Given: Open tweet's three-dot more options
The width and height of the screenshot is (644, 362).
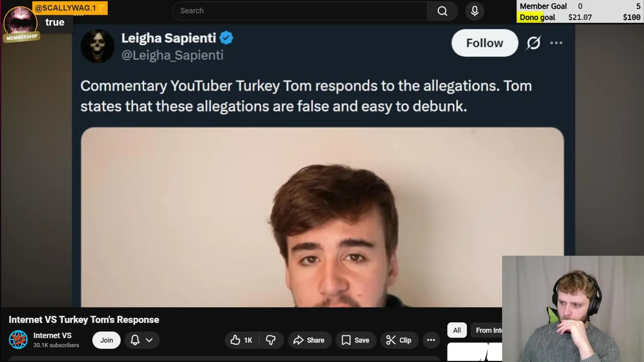Looking at the screenshot, I should pos(556,43).
